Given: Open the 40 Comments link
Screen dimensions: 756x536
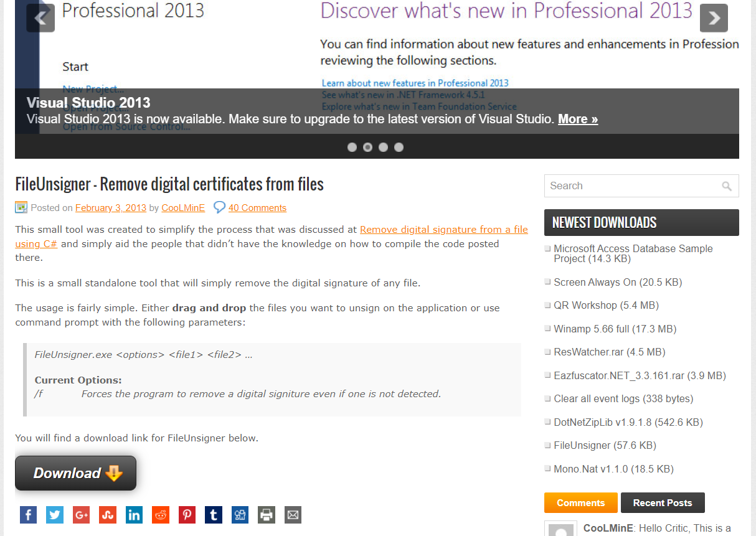Looking at the screenshot, I should click(257, 208).
